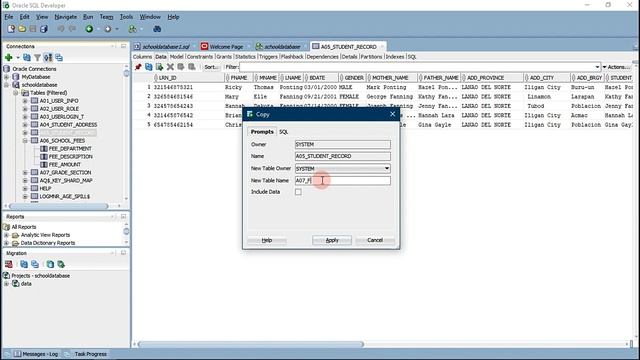This screenshot has width=640, height=360.
Task: Click the Save All icon in main toolbar
Action: point(44,29)
